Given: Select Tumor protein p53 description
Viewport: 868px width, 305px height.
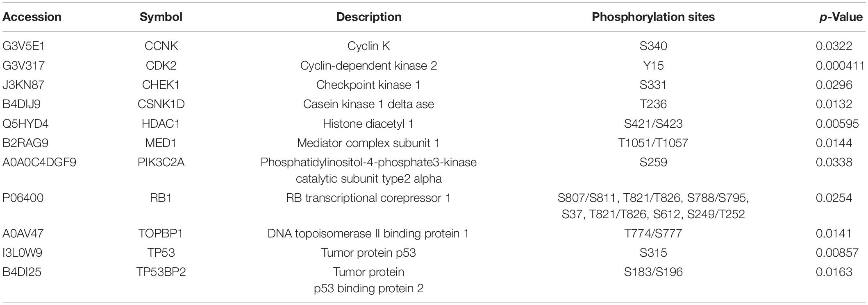Looking at the screenshot, I should click(368, 253).
